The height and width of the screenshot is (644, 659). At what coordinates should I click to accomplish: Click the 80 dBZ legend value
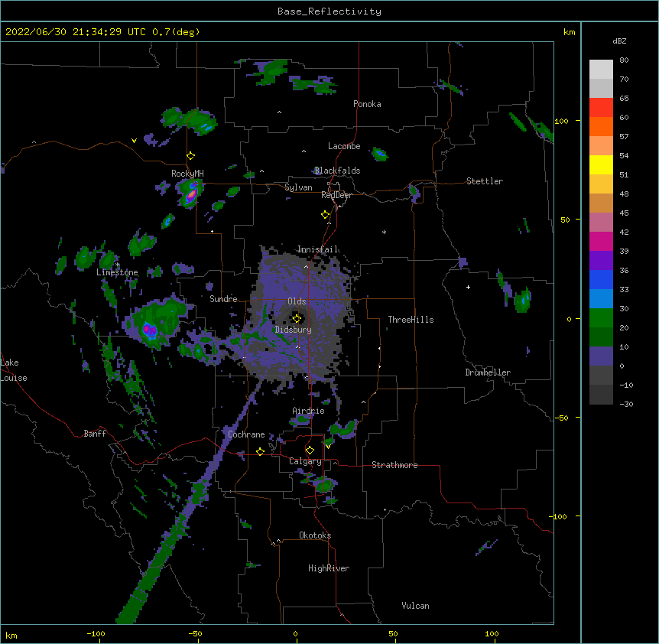tap(624, 60)
